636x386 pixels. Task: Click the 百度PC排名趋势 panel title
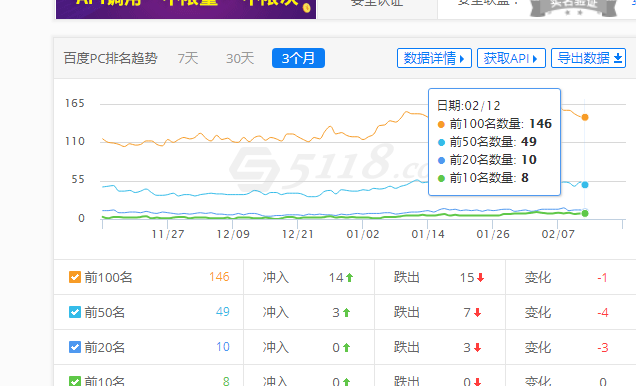point(110,58)
